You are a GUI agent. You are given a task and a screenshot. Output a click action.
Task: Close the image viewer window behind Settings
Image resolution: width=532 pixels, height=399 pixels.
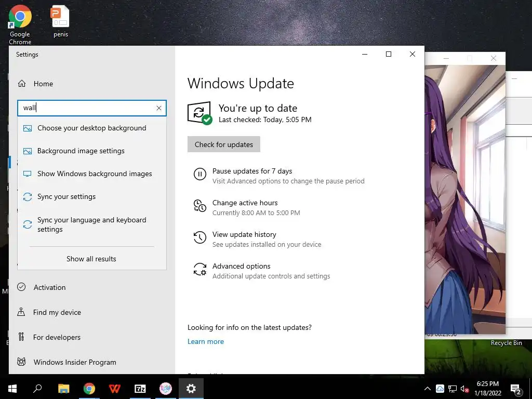tap(494, 59)
